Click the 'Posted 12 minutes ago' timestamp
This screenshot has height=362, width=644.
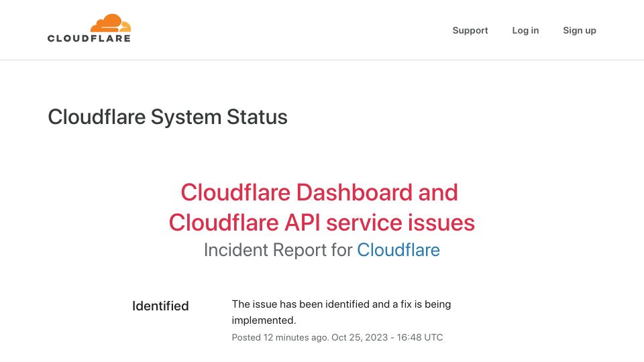[337, 337]
